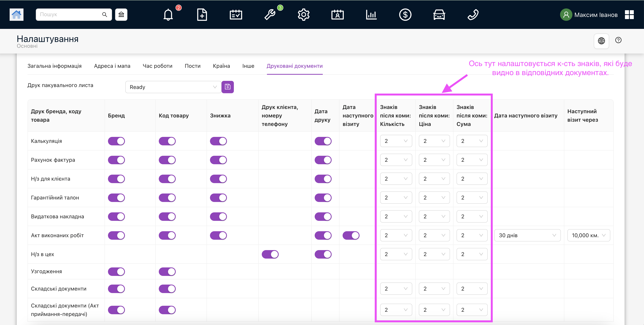Expand Знаків після коми Кількість for Калькуляція
This screenshot has height=325, width=644.
tap(394, 141)
